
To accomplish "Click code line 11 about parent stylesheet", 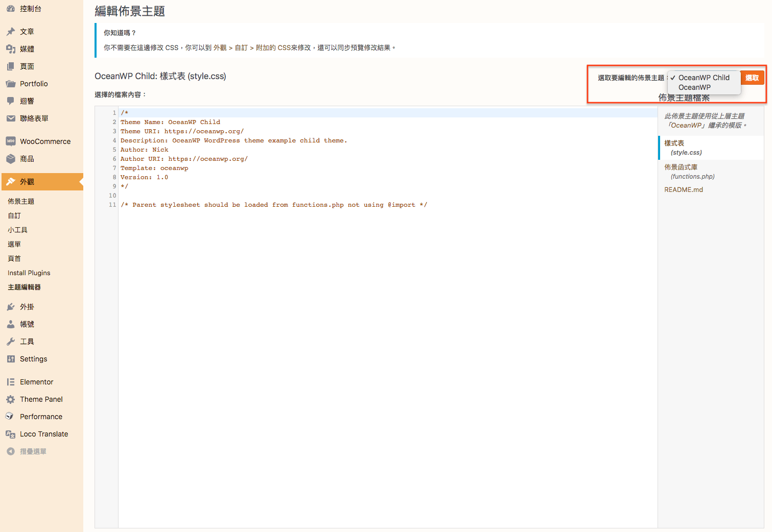I will point(274,205).
